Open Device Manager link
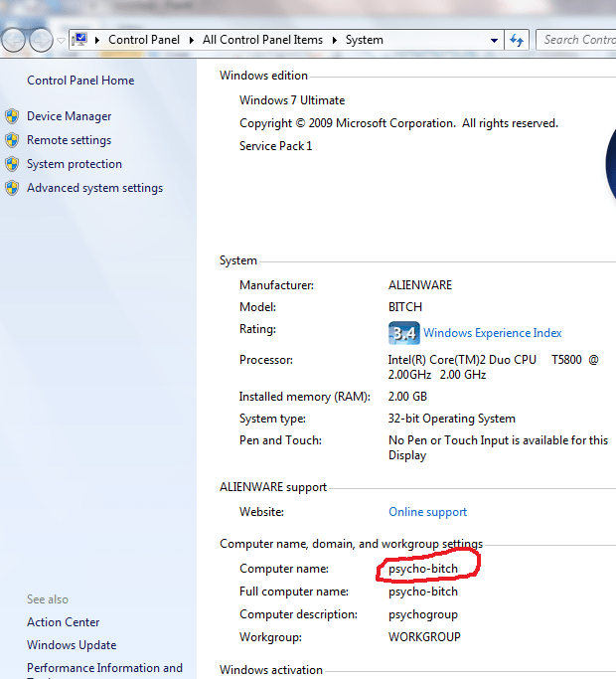The width and height of the screenshot is (616, 679). pyautogui.click(x=70, y=116)
